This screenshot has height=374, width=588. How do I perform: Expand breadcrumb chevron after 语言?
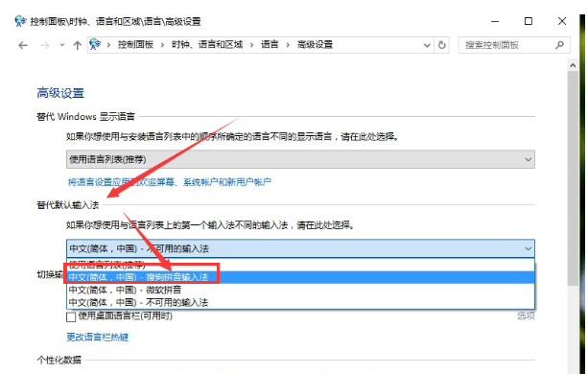288,45
